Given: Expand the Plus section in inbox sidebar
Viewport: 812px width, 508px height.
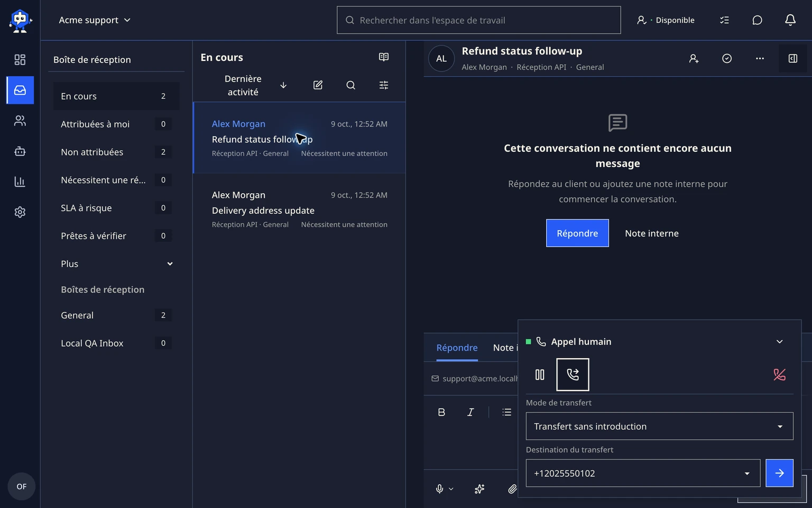Looking at the screenshot, I should (116, 264).
